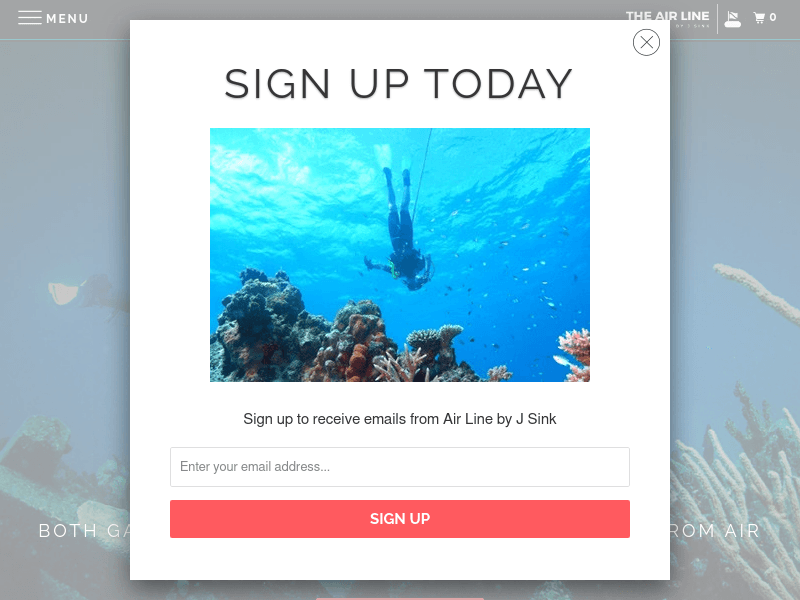The width and height of the screenshot is (800, 600).
Task: Open the shopping cart icon
Action: tap(759, 18)
